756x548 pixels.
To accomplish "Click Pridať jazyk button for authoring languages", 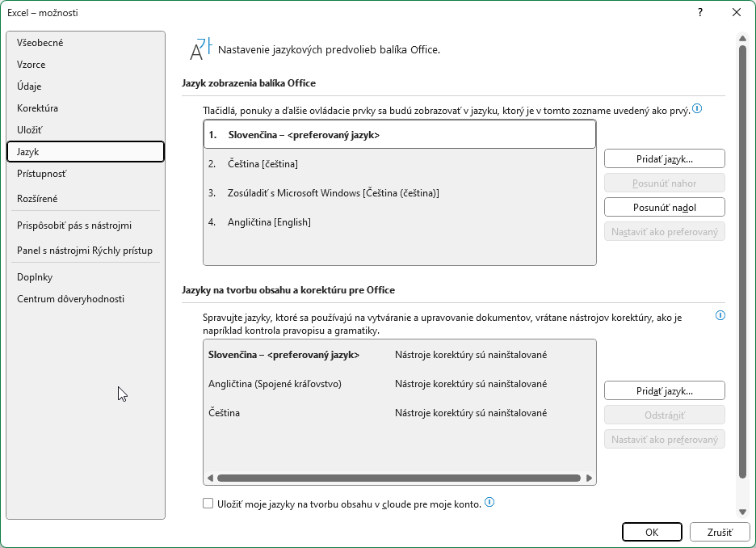I will coord(665,390).
